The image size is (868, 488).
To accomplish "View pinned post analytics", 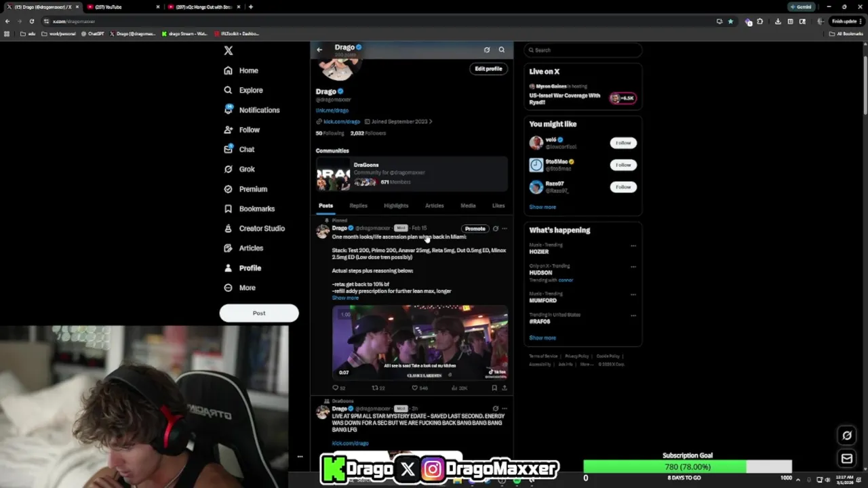I will click(x=459, y=388).
